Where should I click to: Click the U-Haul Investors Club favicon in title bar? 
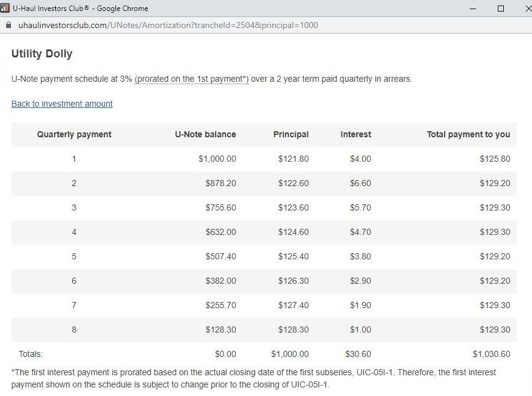coord(5,9)
